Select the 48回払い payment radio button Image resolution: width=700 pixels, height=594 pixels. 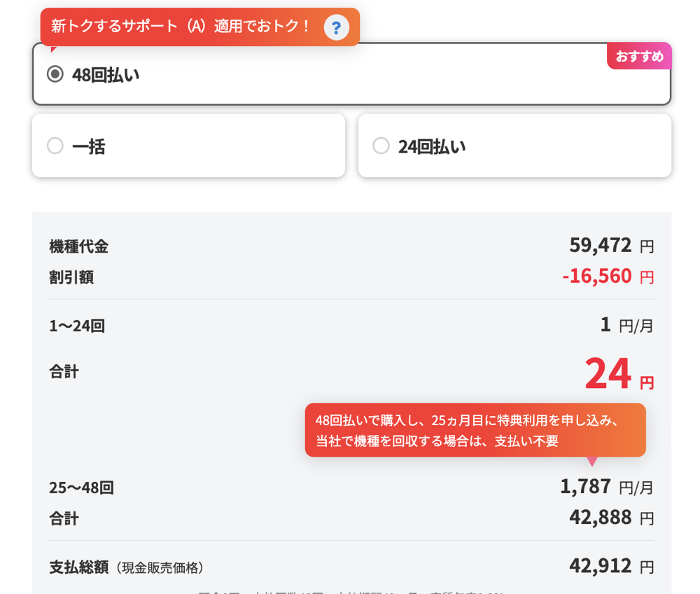(x=55, y=74)
